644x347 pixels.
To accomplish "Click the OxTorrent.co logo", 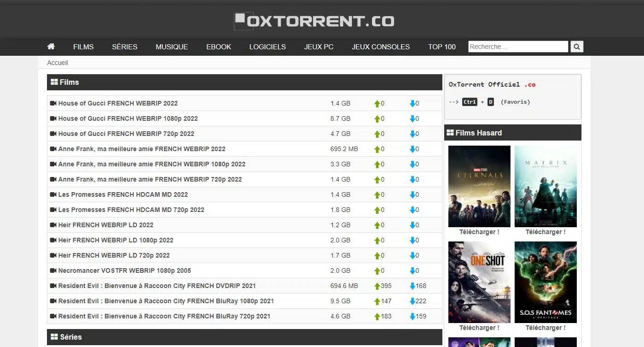I will [314, 21].
